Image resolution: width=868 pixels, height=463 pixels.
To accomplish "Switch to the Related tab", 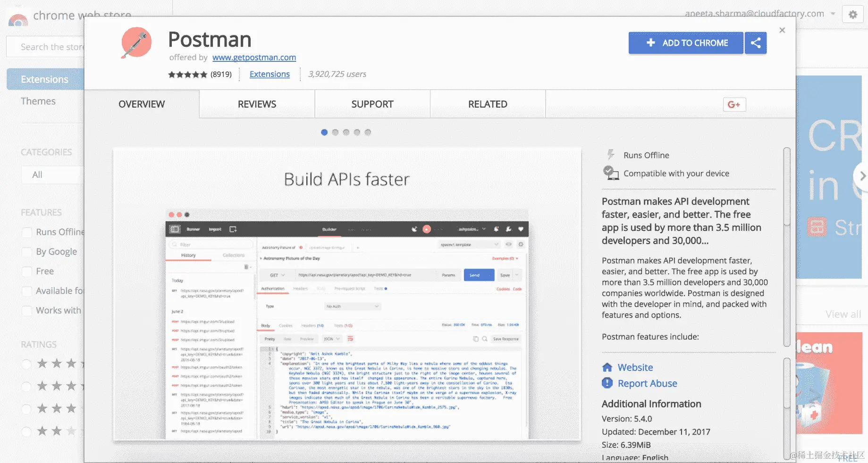I will pyautogui.click(x=488, y=104).
